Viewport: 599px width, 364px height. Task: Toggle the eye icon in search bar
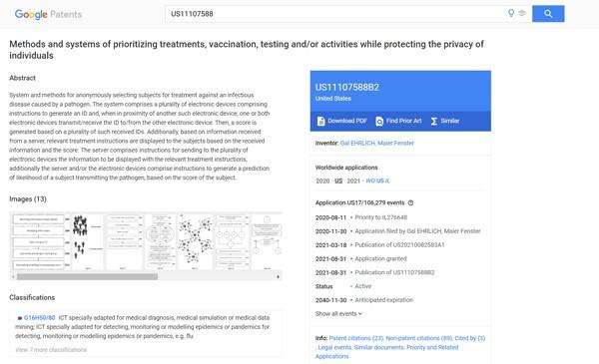tap(522, 13)
